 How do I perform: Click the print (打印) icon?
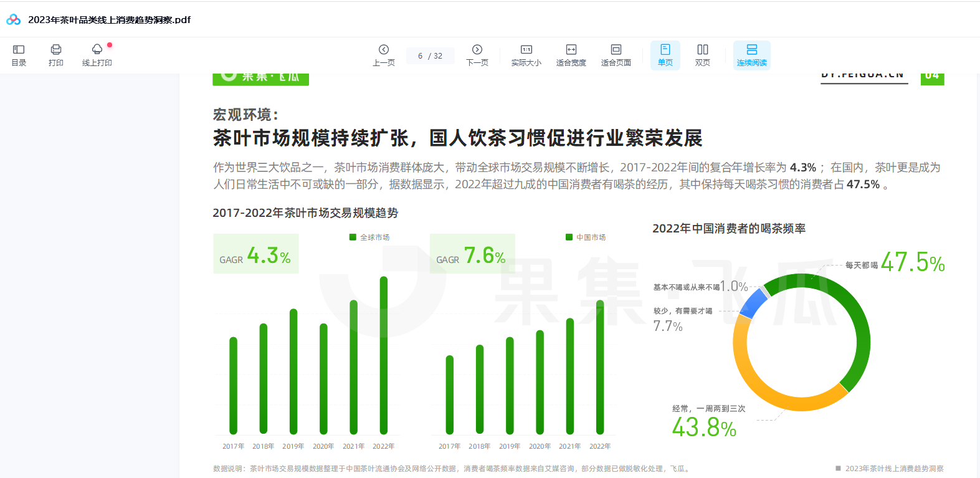pyautogui.click(x=56, y=55)
